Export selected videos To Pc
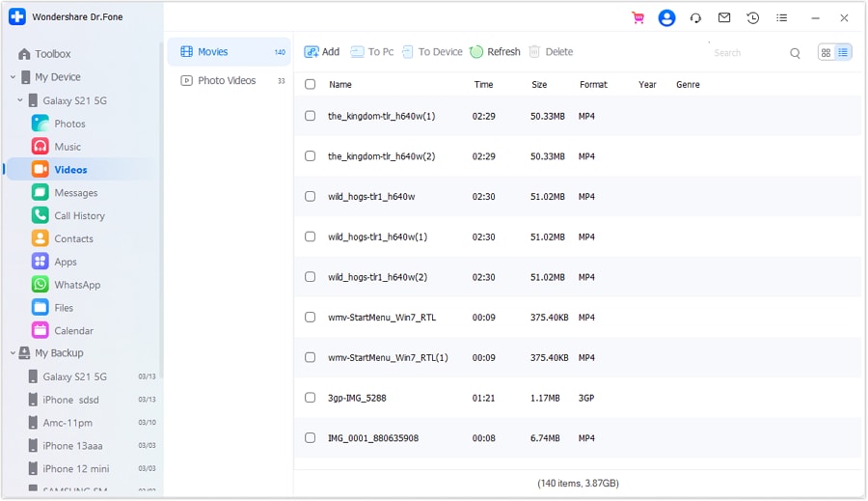Image resolution: width=868 pixels, height=501 pixels. [372, 52]
